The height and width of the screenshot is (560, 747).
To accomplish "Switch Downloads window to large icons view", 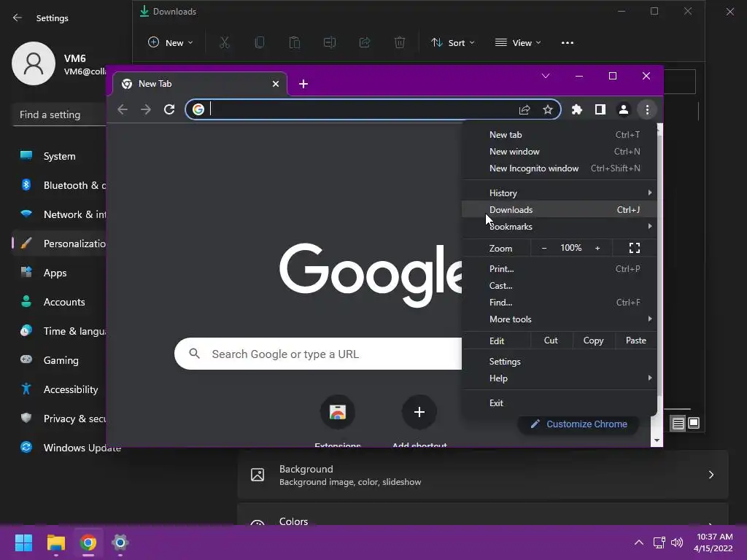I will (x=694, y=423).
